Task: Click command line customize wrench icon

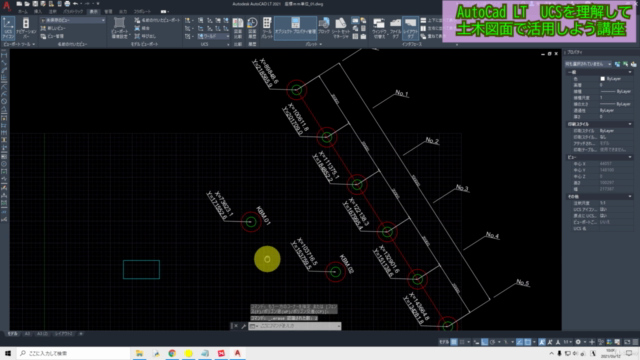Action: (243, 326)
